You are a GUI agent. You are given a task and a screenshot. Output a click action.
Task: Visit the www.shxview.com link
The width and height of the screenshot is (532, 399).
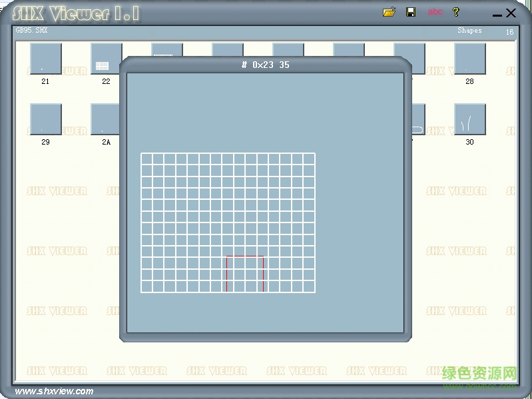(x=54, y=391)
